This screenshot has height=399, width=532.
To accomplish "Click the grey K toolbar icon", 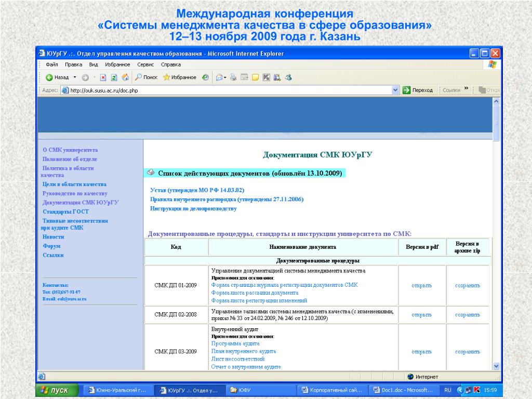I will point(267,77).
